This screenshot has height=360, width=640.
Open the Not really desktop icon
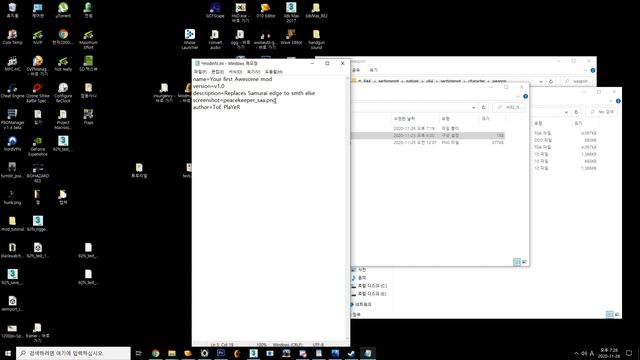pyautogui.click(x=63, y=64)
